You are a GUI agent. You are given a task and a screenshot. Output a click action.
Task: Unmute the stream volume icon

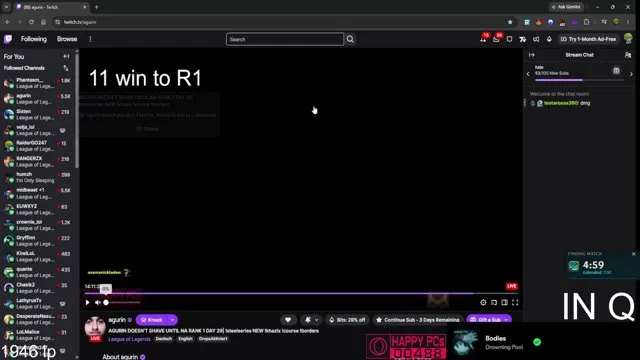pyautogui.click(x=98, y=302)
